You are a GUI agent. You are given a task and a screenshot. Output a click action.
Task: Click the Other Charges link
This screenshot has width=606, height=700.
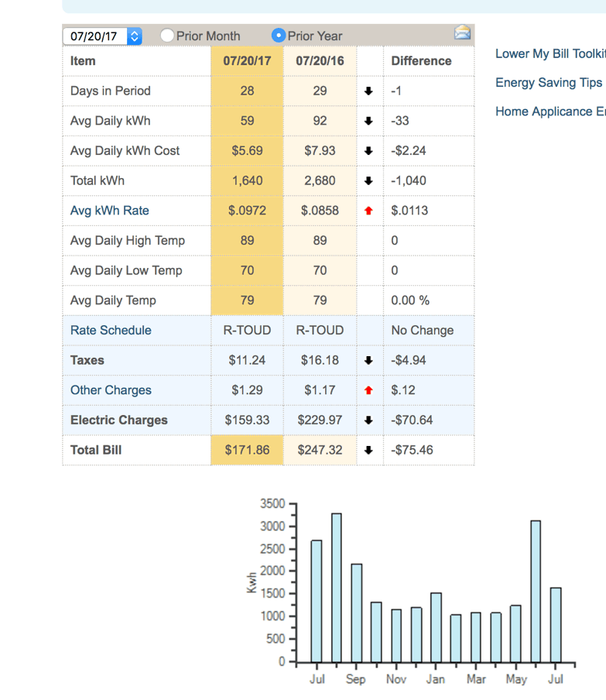111,390
